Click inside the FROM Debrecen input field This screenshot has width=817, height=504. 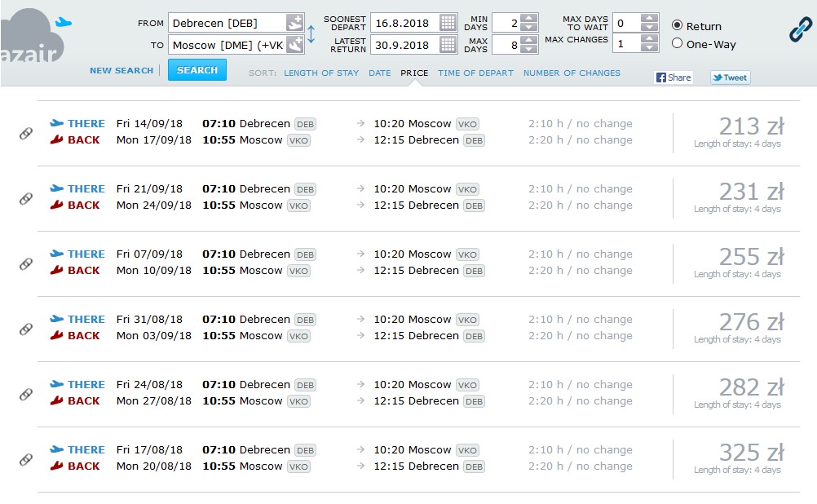pyautogui.click(x=227, y=23)
